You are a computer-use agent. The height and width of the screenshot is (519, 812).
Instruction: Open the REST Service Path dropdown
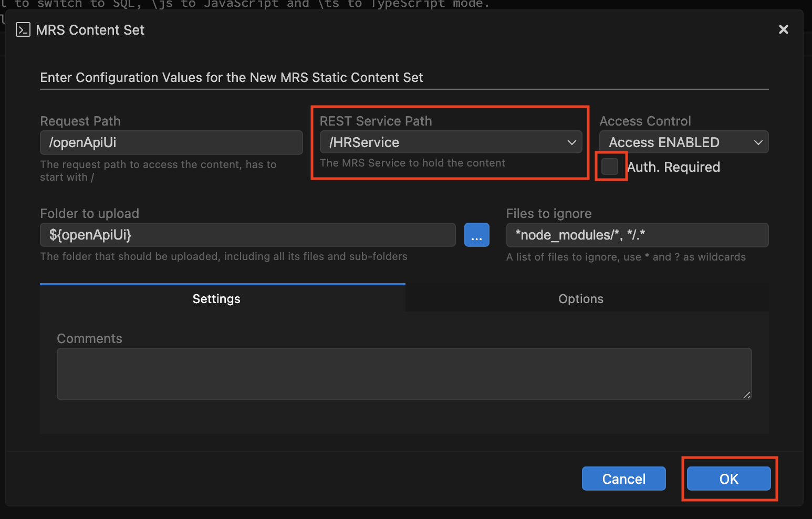[x=451, y=142]
